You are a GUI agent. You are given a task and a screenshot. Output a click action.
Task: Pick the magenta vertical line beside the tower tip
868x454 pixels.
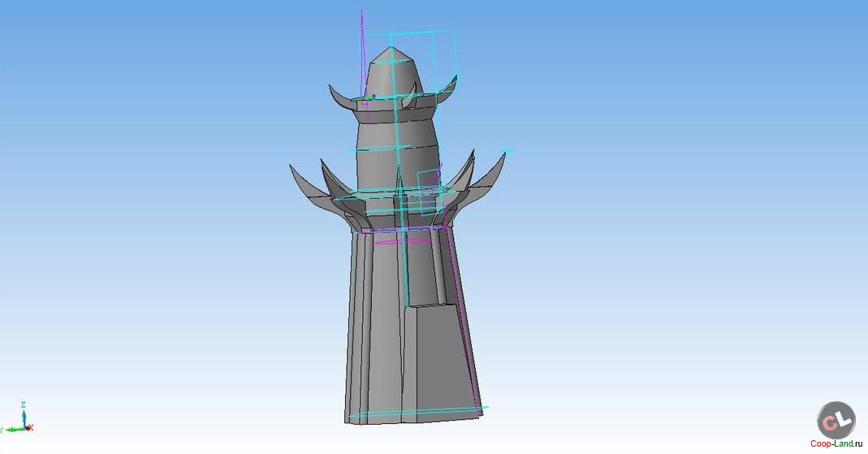click(361, 49)
